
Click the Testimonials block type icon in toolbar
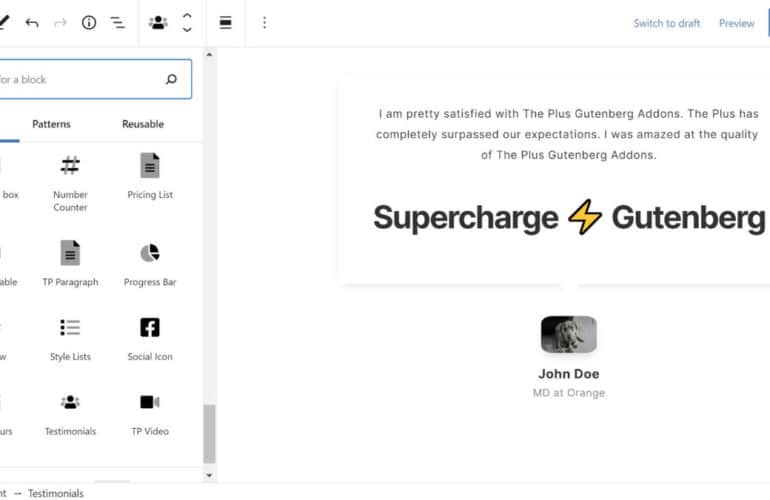pos(158,23)
